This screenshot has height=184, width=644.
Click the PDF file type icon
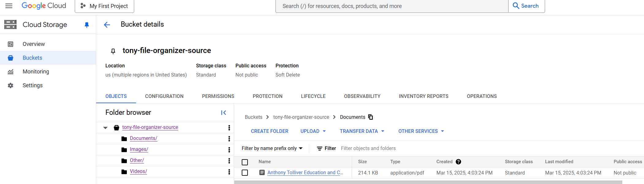pos(262,172)
